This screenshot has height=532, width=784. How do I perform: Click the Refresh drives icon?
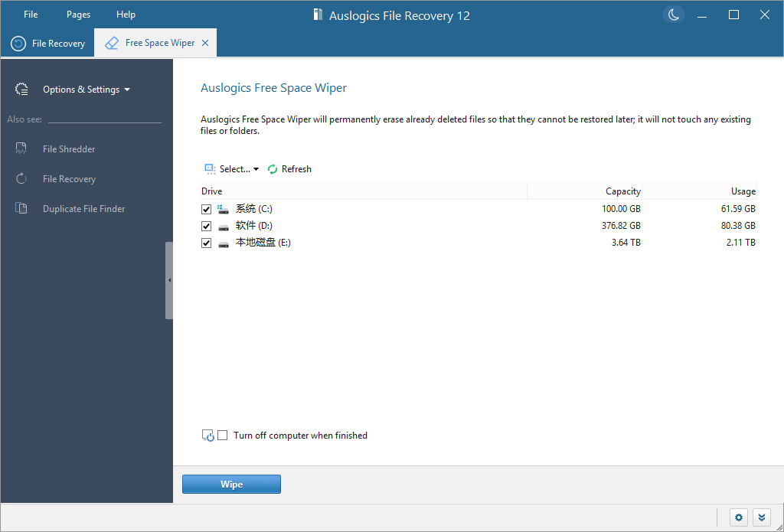click(x=272, y=168)
